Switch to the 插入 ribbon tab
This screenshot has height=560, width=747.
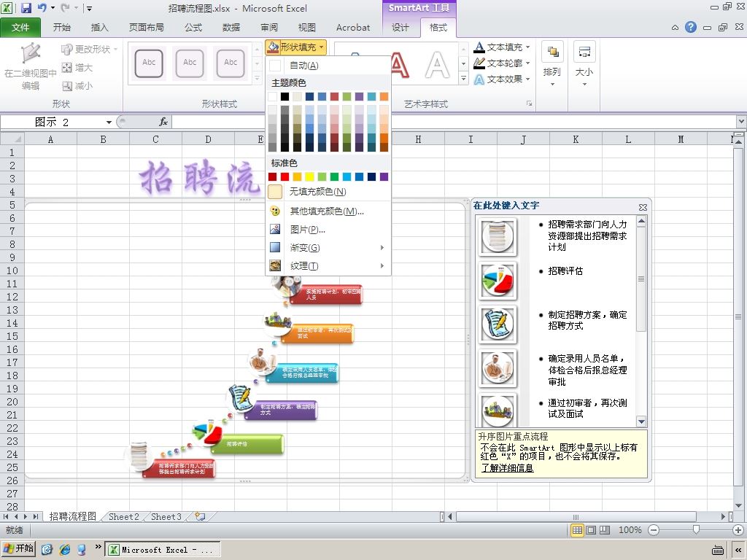[99, 27]
